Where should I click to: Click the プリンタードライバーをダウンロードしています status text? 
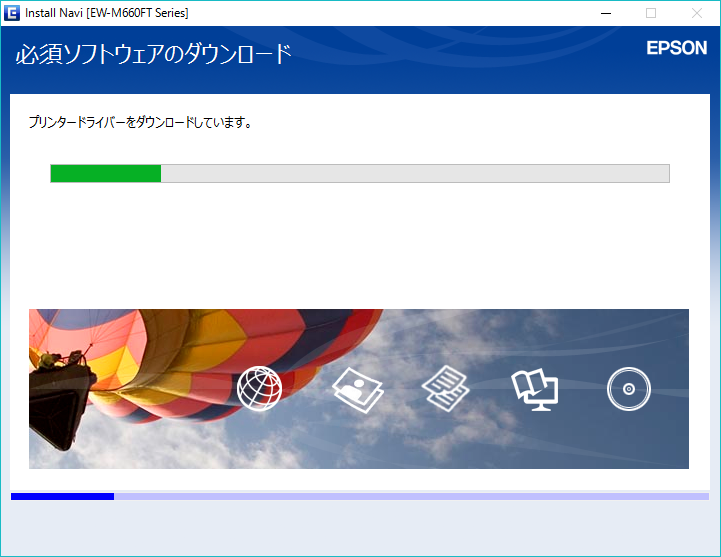pyautogui.click(x=140, y=123)
